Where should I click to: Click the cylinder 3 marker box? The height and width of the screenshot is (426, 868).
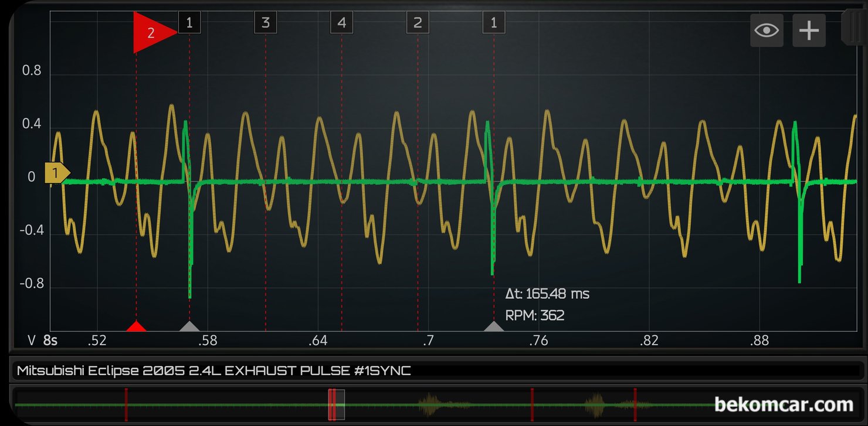pyautogui.click(x=266, y=23)
